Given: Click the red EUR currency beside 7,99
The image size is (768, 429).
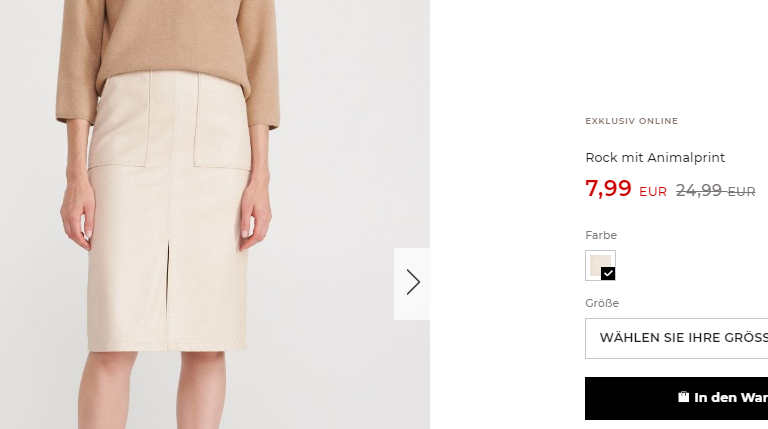Looking at the screenshot, I should [653, 192].
